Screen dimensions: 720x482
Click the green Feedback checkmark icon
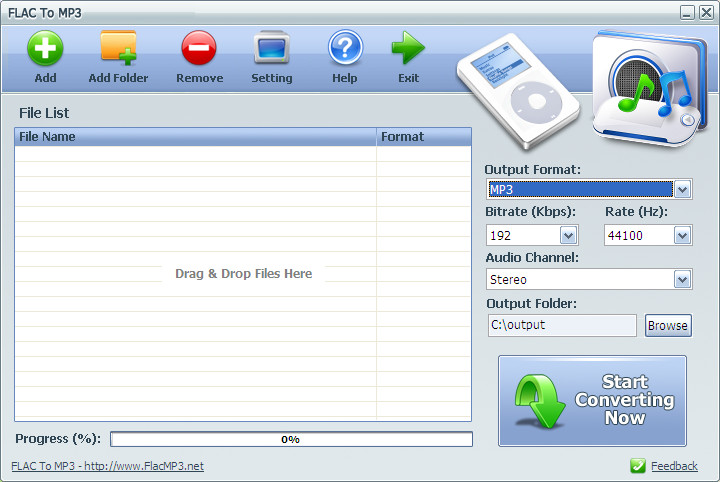coord(638,466)
